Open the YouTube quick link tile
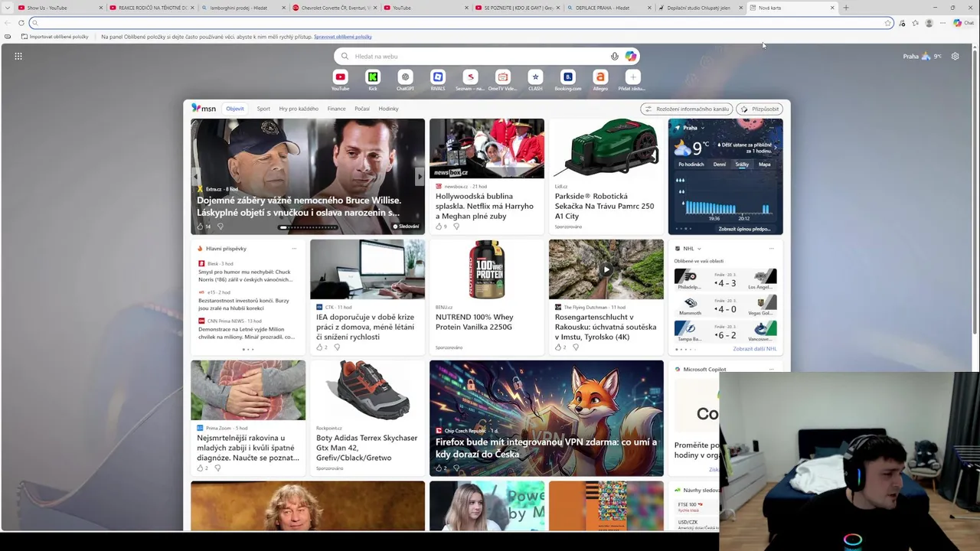Image resolution: width=980 pixels, height=551 pixels. click(340, 80)
